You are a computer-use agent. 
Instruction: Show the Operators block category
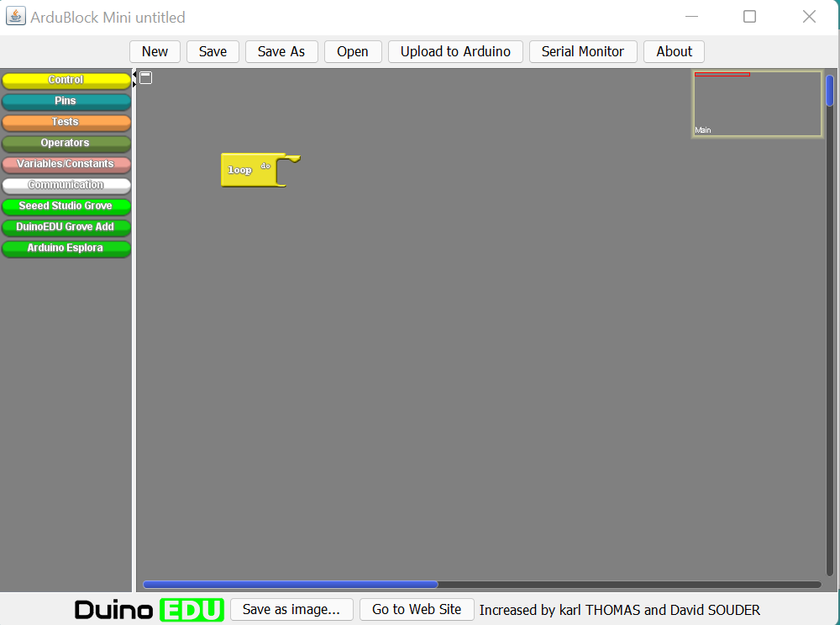(x=66, y=144)
